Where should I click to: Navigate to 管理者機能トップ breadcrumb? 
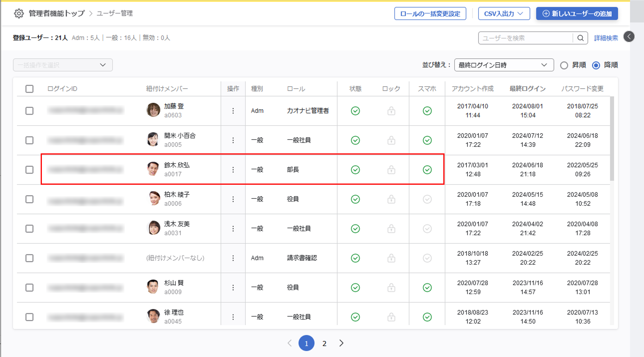[x=57, y=13]
